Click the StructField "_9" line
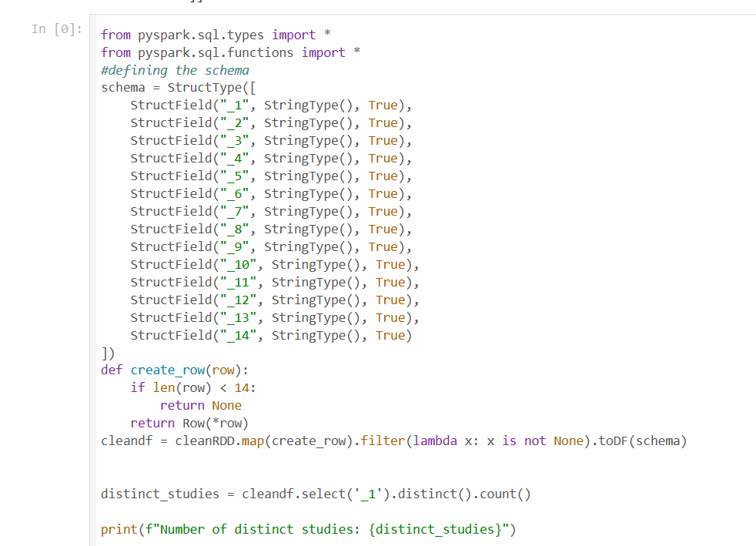The width and height of the screenshot is (756, 546). tap(271, 247)
